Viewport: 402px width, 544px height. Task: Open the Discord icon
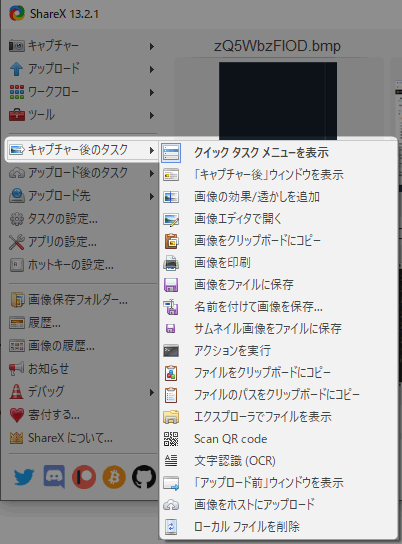pos(54,477)
